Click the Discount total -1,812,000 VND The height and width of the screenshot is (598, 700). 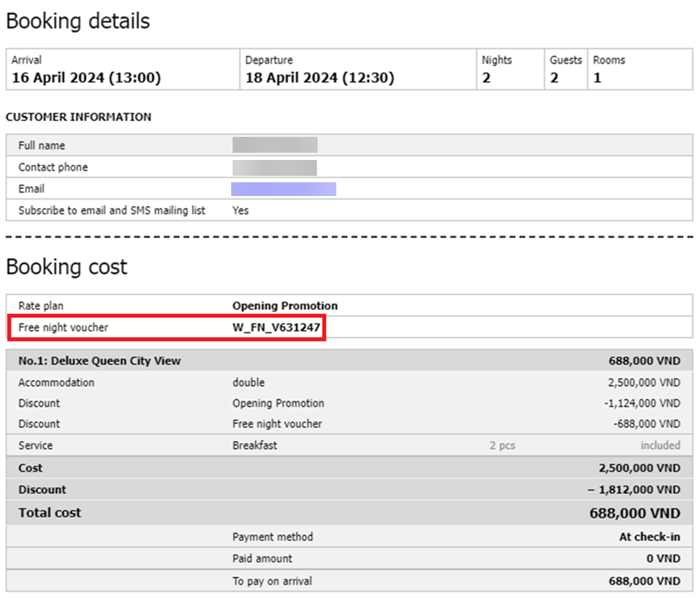pyautogui.click(x=634, y=490)
